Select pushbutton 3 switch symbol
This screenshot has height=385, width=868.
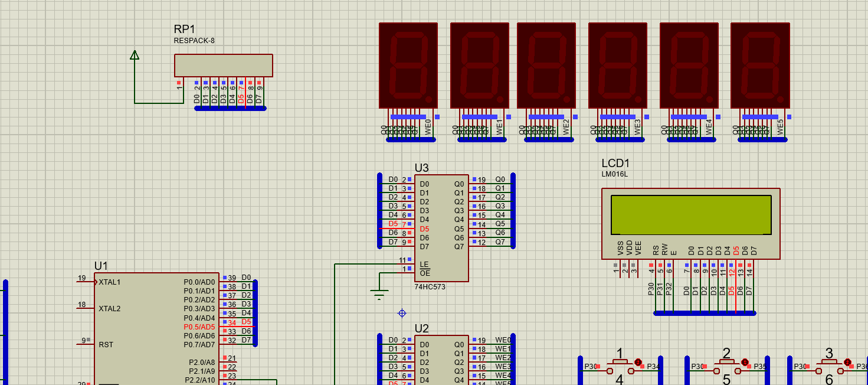(x=830, y=366)
